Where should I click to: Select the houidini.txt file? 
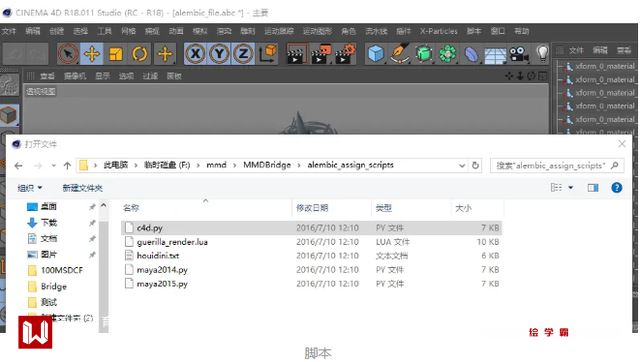coord(311,255)
